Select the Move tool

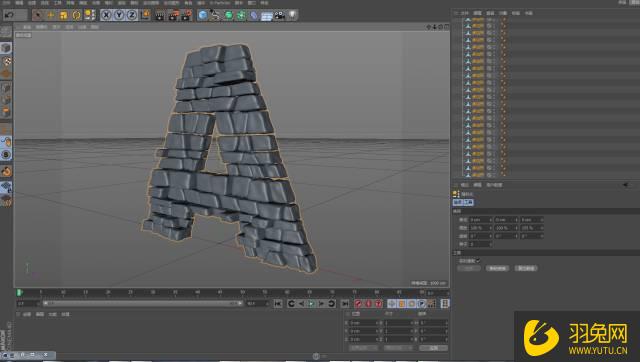51,15
